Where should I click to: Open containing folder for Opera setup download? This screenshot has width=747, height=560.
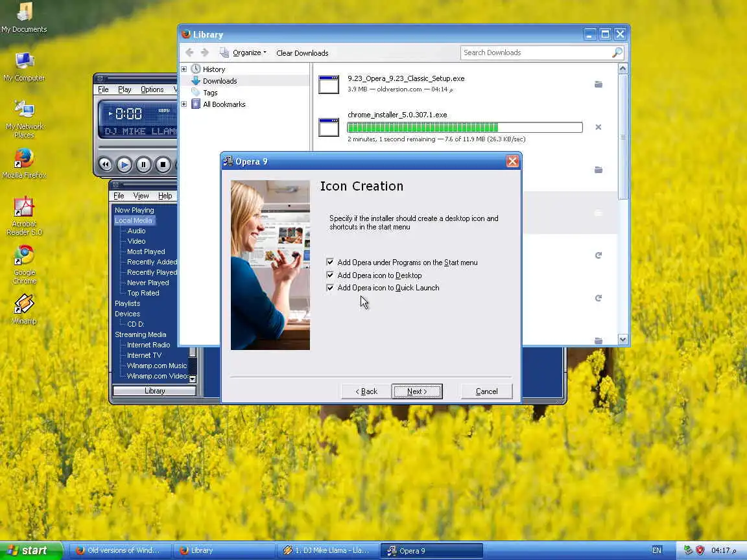(x=599, y=84)
